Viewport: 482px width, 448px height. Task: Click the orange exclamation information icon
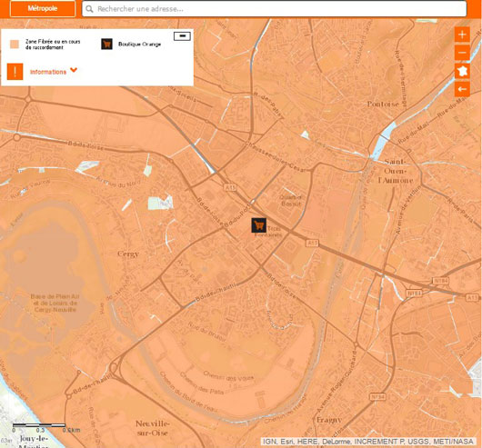(15, 72)
